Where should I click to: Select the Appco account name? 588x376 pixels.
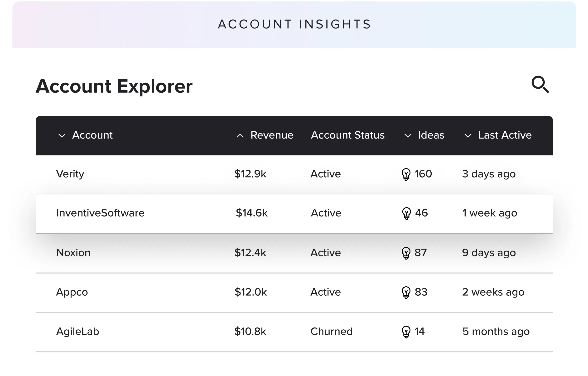(72, 292)
